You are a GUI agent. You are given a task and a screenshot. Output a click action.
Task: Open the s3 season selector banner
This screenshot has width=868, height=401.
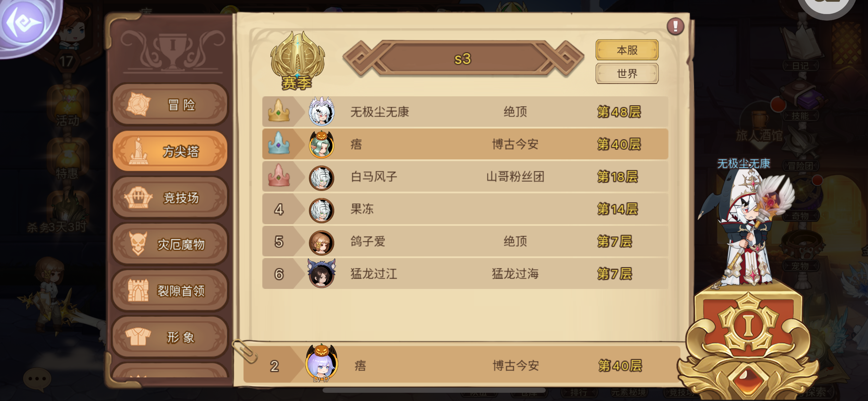point(463,59)
